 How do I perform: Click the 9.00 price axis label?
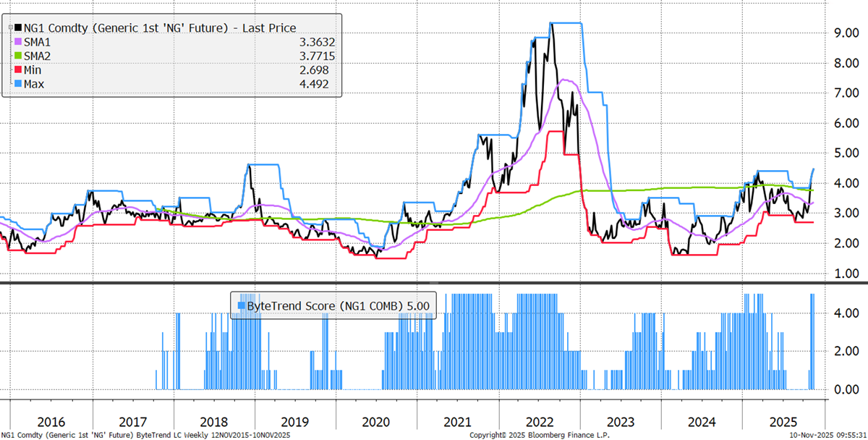point(838,33)
